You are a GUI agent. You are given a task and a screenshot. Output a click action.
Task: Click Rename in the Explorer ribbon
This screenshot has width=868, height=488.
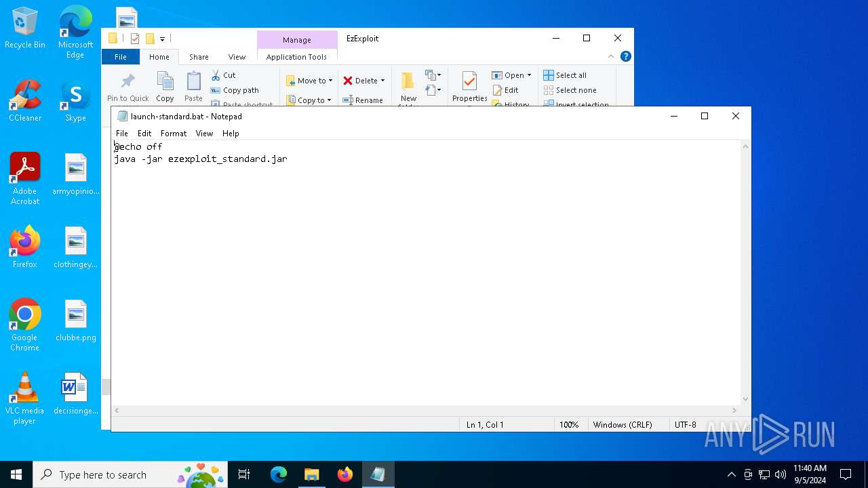pyautogui.click(x=363, y=100)
